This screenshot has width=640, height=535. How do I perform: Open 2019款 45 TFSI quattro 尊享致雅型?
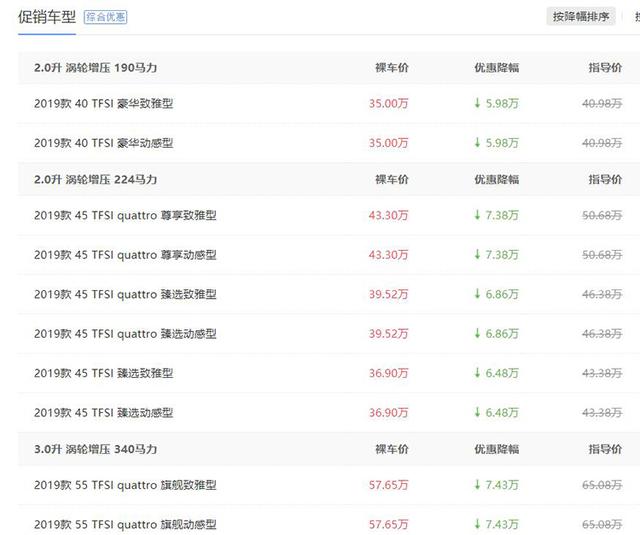[125, 215]
